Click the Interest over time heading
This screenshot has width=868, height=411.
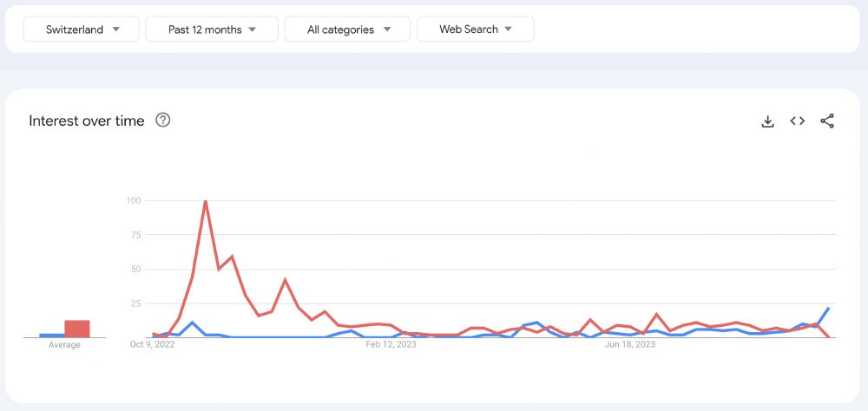[x=87, y=121]
